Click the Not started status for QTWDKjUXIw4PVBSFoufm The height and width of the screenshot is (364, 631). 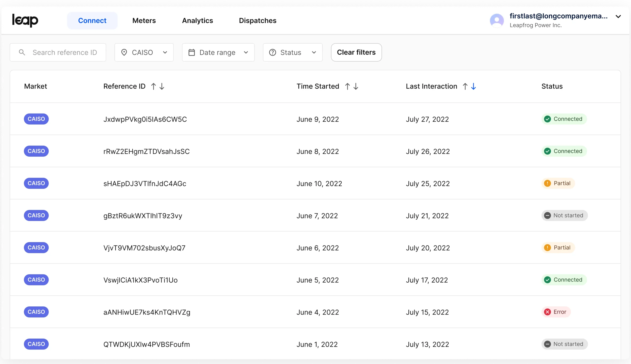click(x=564, y=344)
